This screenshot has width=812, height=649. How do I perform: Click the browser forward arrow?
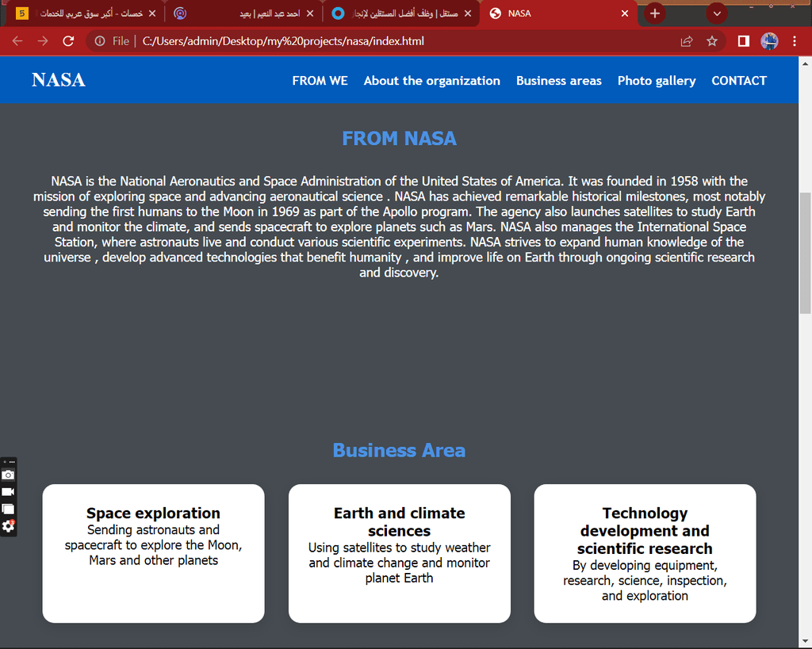[43, 41]
